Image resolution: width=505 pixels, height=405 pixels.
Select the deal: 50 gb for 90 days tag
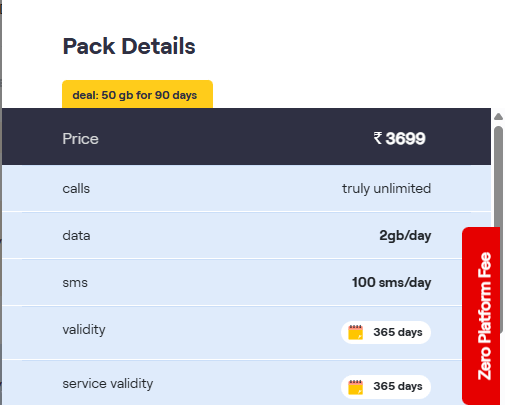click(x=137, y=94)
